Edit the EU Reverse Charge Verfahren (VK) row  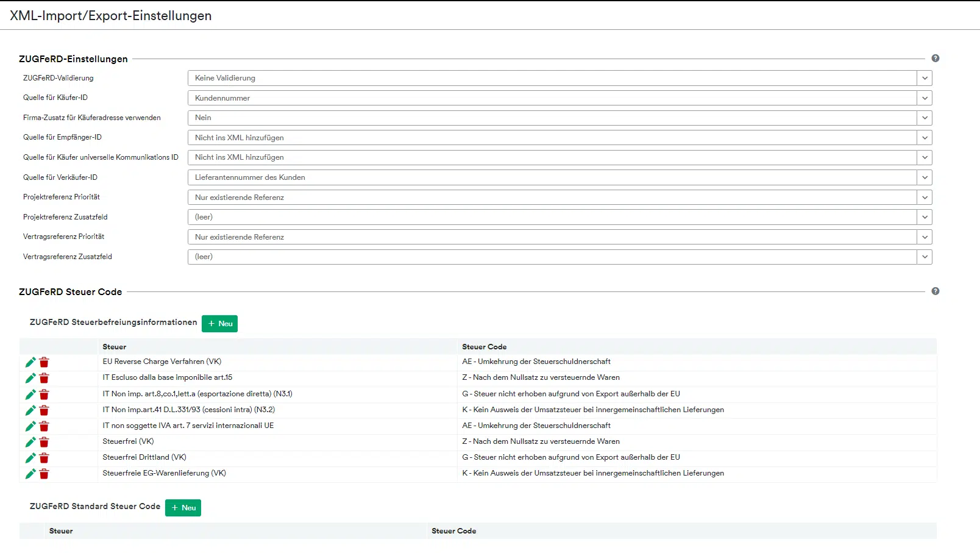[x=30, y=362]
